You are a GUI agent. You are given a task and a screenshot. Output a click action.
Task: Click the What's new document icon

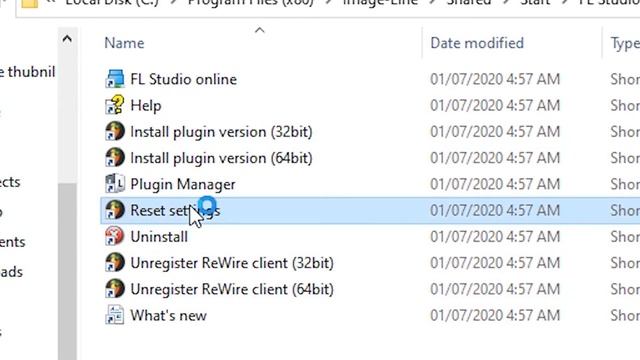click(115, 315)
